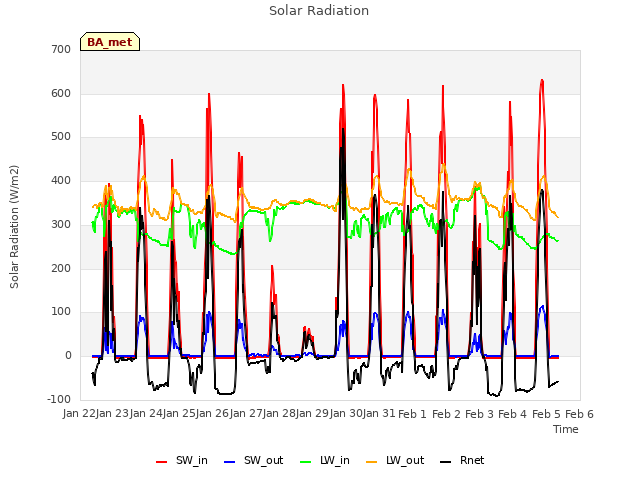Click the 600 y-axis tick label
The width and height of the screenshot is (640, 480).
coord(61,93)
